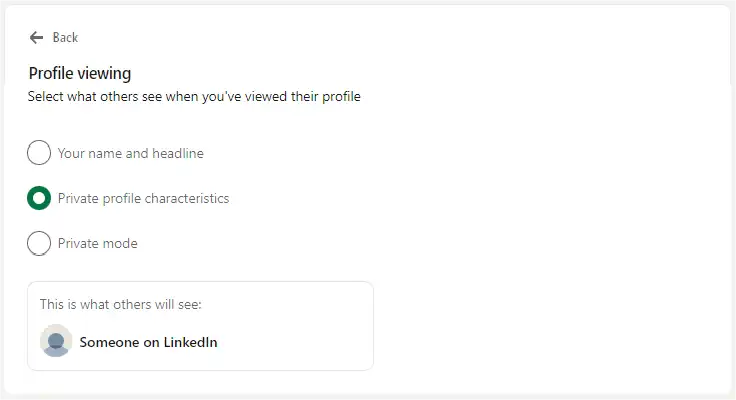This screenshot has height=400, width=736.
Task: Click the 'Your name and headline' label
Action: (131, 153)
